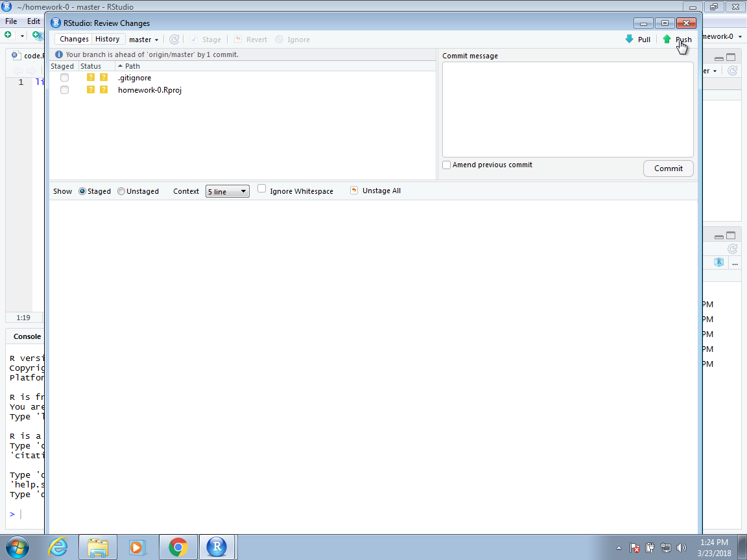This screenshot has height=560, width=747.
Task: Open Internet Explorer from the taskbar
Action: tap(58, 547)
